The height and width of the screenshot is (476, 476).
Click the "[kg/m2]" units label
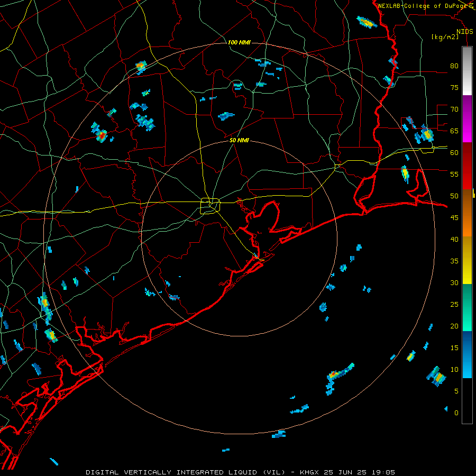coord(445,37)
